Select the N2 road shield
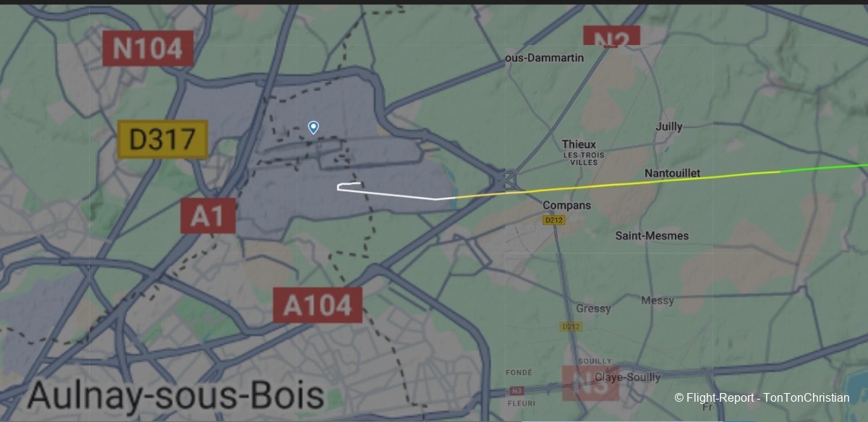 (x=612, y=36)
